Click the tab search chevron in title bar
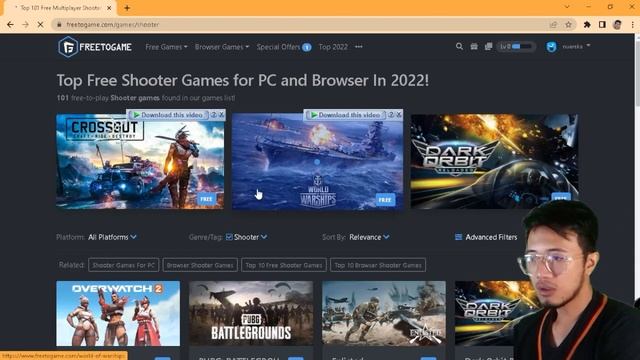The image size is (640, 360). click(x=567, y=7)
